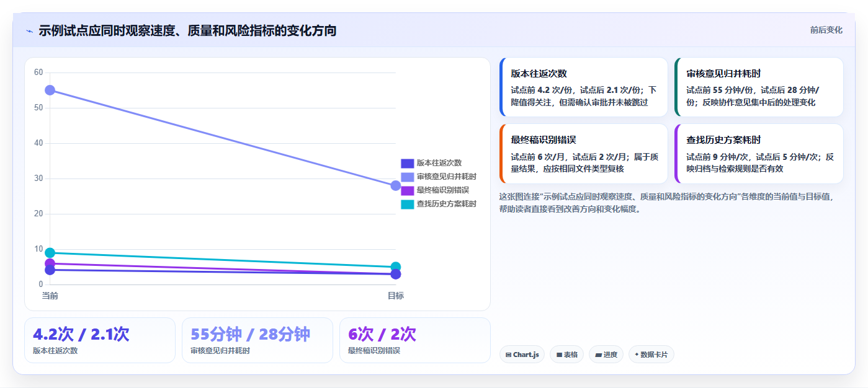Click 查找历史方案耗时 data point at 当前
The width and height of the screenshot is (868, 388).
(50, 252)
